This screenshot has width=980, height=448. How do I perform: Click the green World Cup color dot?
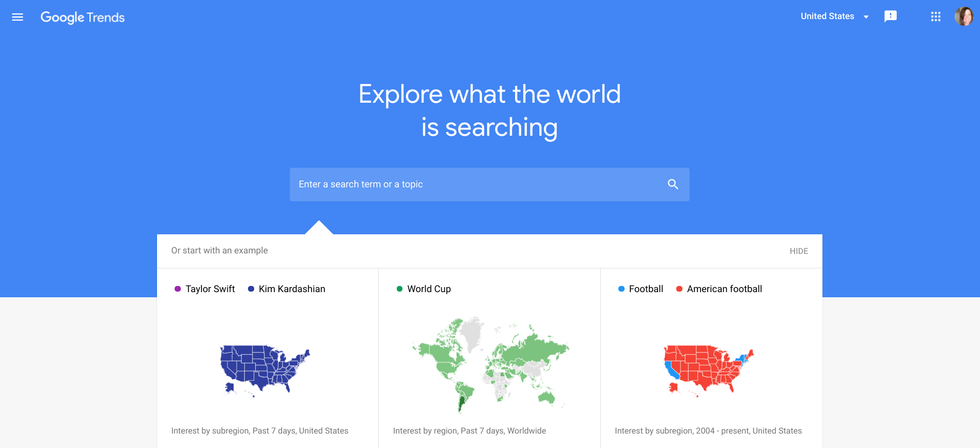[399, 289]
